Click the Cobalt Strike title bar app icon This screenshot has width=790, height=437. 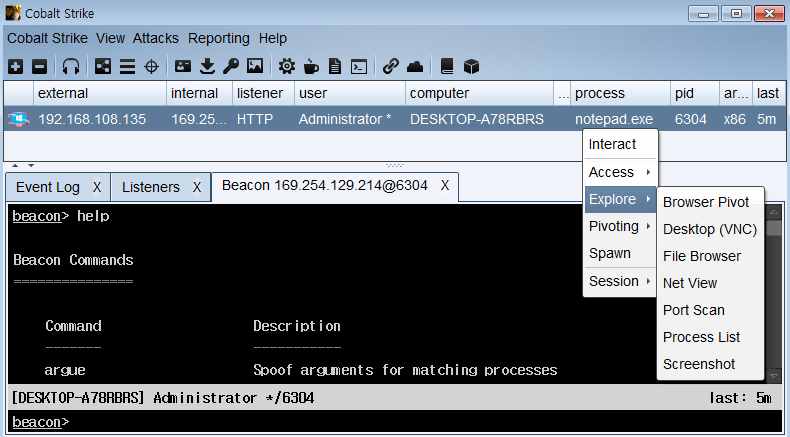13,13
